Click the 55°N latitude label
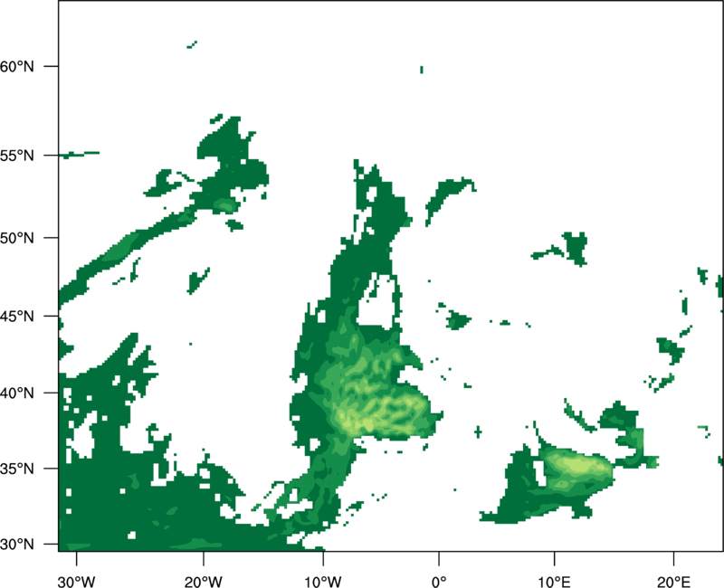The width and height of the screenshot is (724, 588). (x=17, y=156)
